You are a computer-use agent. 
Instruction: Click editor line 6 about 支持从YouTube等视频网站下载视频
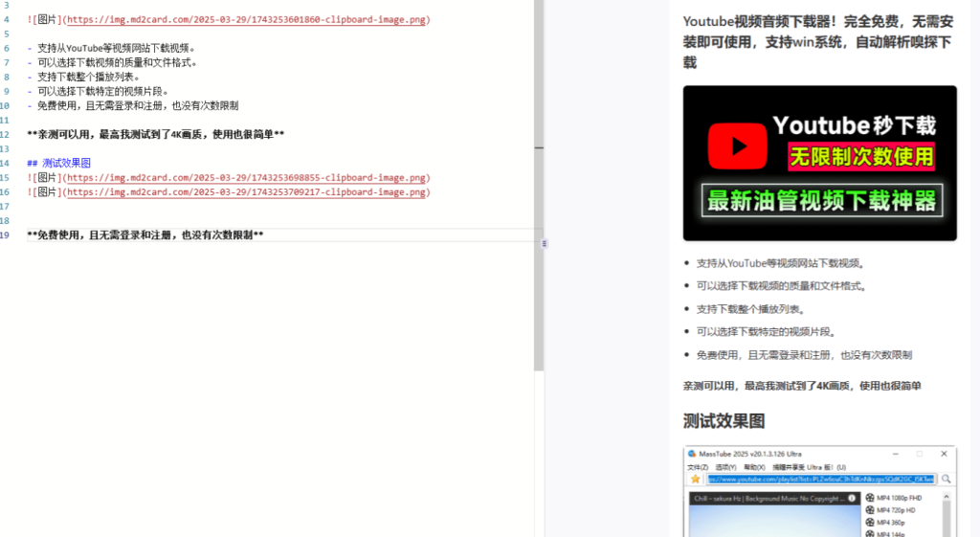click(x=111, y=48)
